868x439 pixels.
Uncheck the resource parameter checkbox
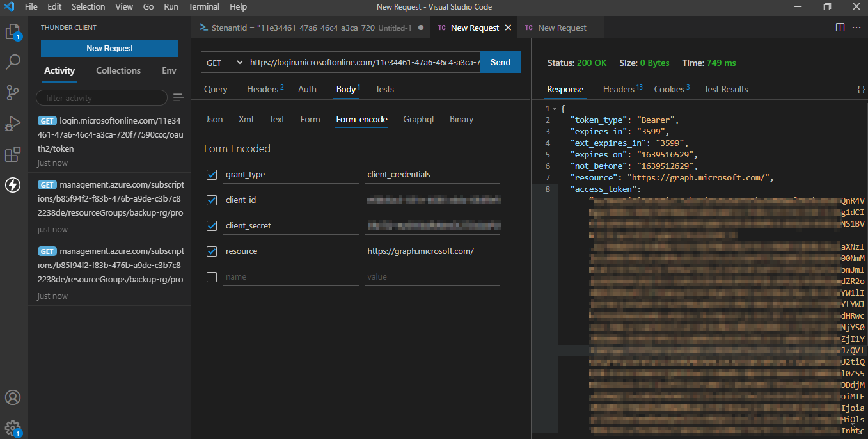coord(212,251)
